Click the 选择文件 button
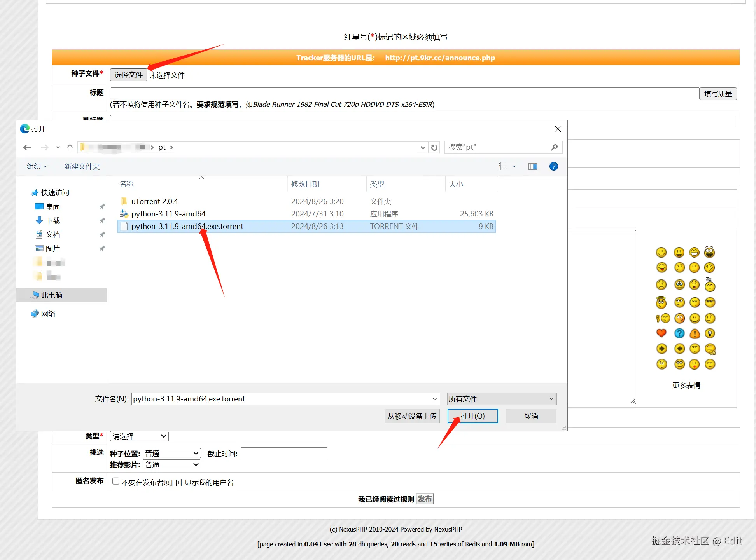The width and height of the screenshot is (756, 560). coord(128,75)
